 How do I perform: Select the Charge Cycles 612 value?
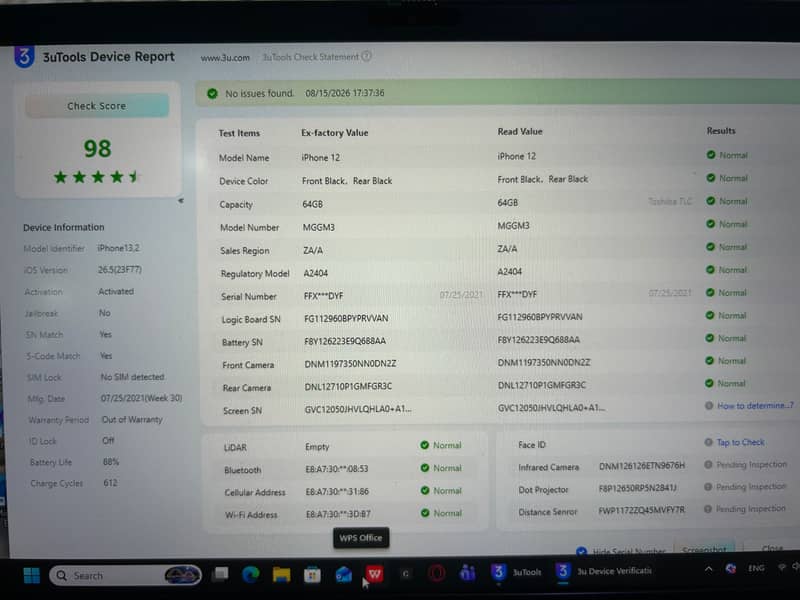[110, 483]
